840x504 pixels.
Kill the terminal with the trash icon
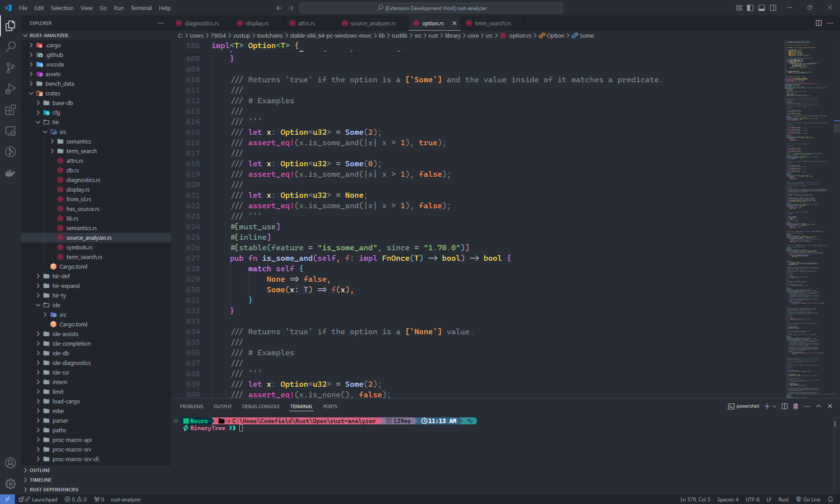coord(796,406)
